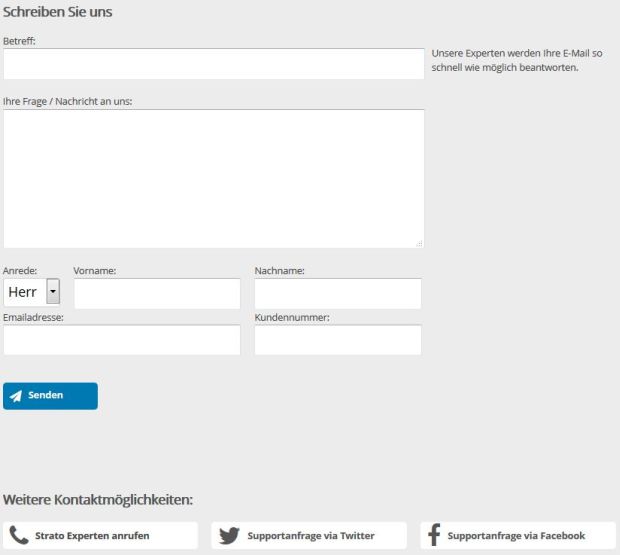This screenshot has width=620, height=555.
Task: Focus the Nachname input field
Action: click(337, 293)
